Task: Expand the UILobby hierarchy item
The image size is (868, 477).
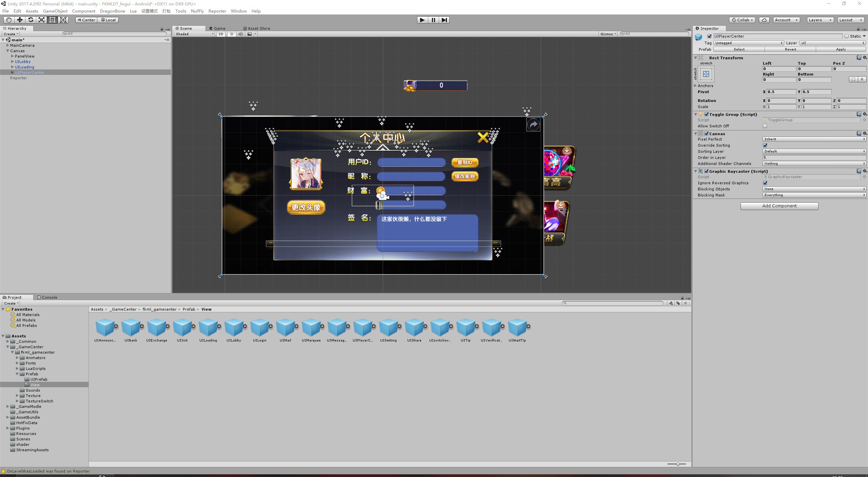Action: click(x=13, y=62)
